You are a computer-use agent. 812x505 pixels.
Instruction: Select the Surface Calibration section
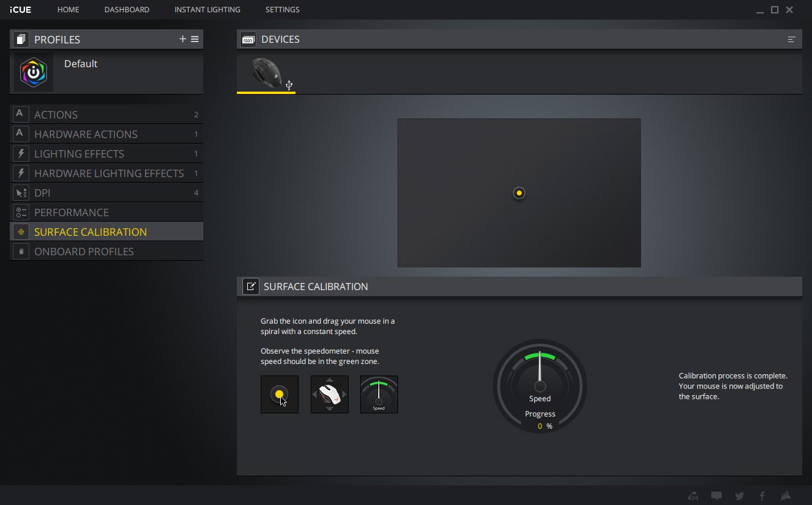coord(107,231)
